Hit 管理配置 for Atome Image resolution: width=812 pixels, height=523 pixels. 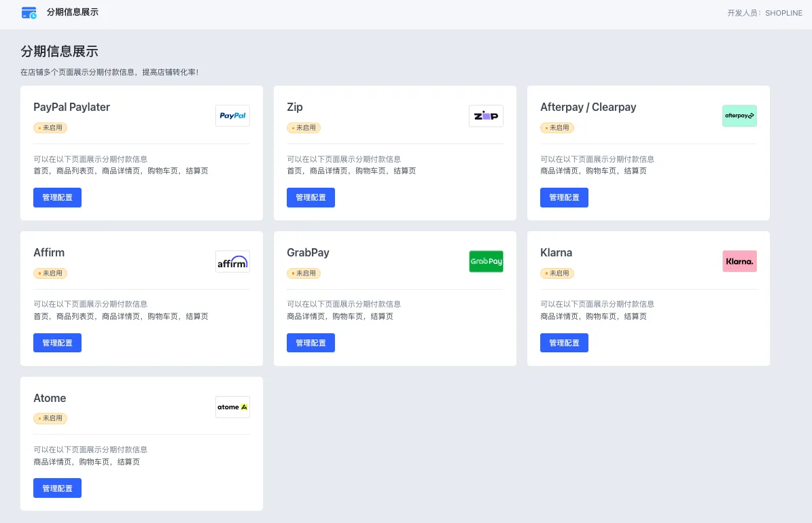click(x=57, y=488)
